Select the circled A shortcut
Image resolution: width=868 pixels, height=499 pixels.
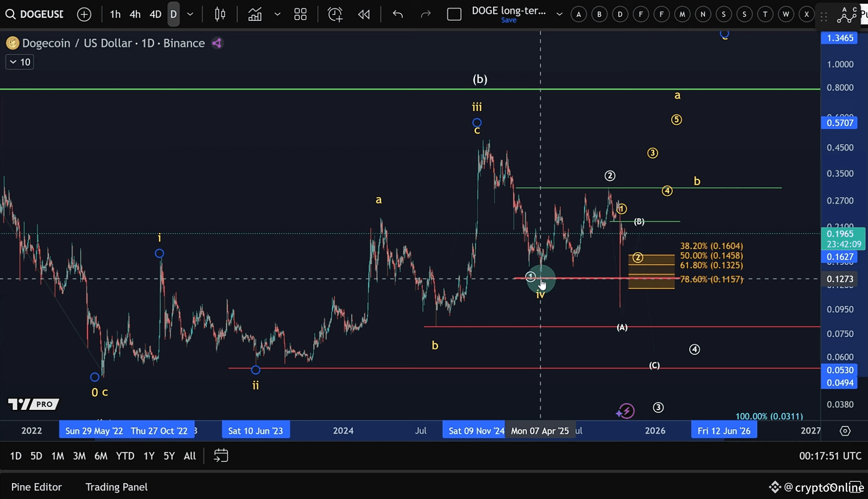(x=579, y=14)
